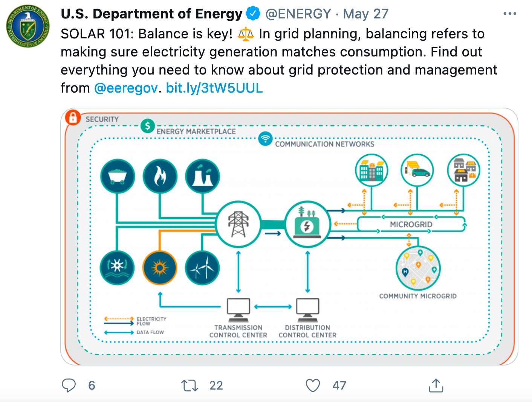The width and height of the screenshot is (532, 402).
Task: Click the wind turbine icon in diagram
Action: [202, 268]
